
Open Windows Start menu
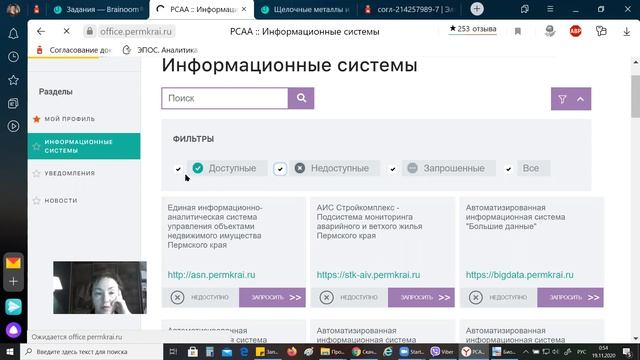pyautogui.click(x=10, y=351)
